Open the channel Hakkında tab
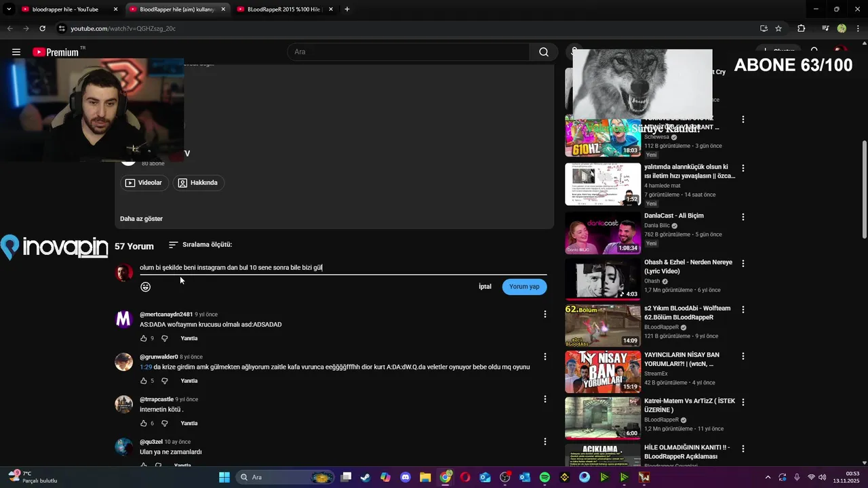 [198, 183]
